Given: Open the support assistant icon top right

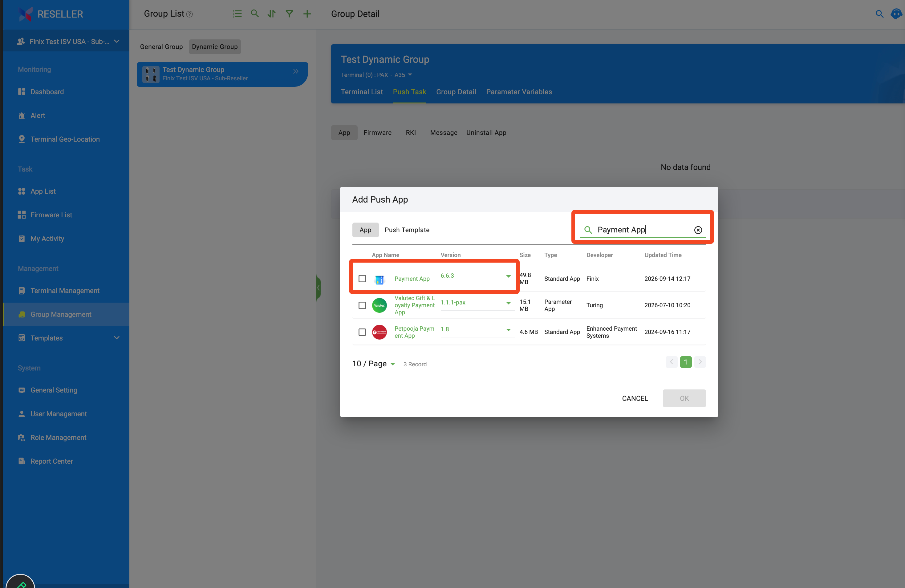Looking at the screenshot, I should (897, 14).
